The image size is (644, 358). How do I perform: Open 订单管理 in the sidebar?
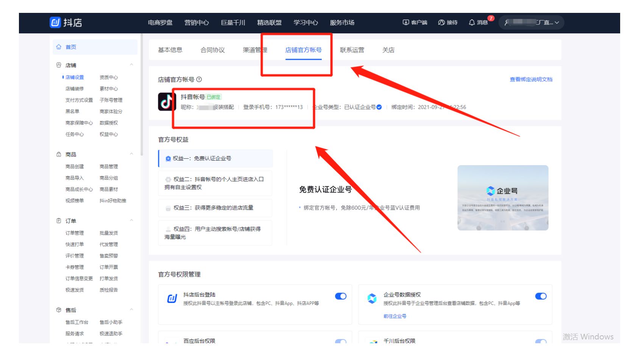coord(75,233)
